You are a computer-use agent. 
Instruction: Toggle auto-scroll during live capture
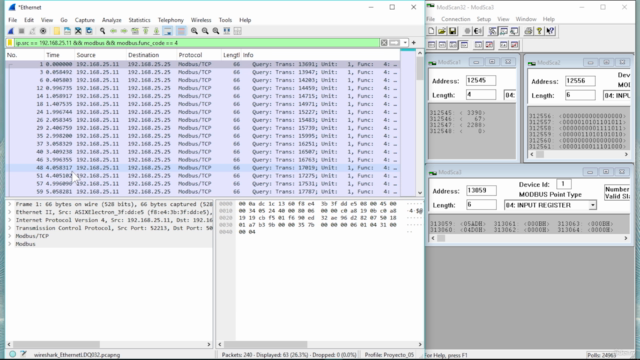(x=167, y=31)
